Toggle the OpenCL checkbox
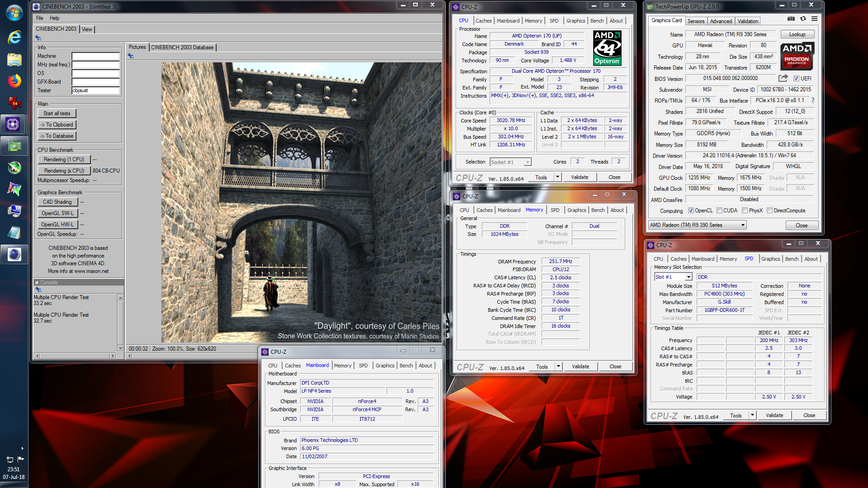 click(691, 211)
